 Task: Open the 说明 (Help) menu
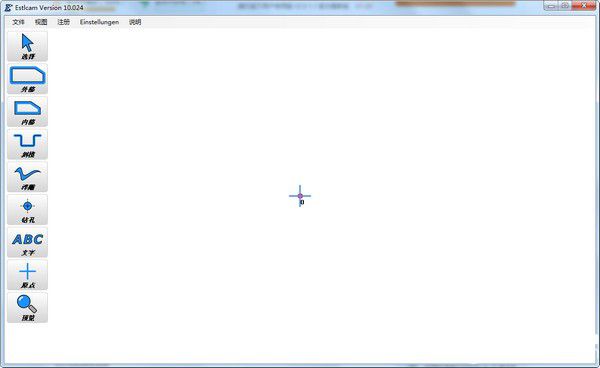(x=135, y=22)
